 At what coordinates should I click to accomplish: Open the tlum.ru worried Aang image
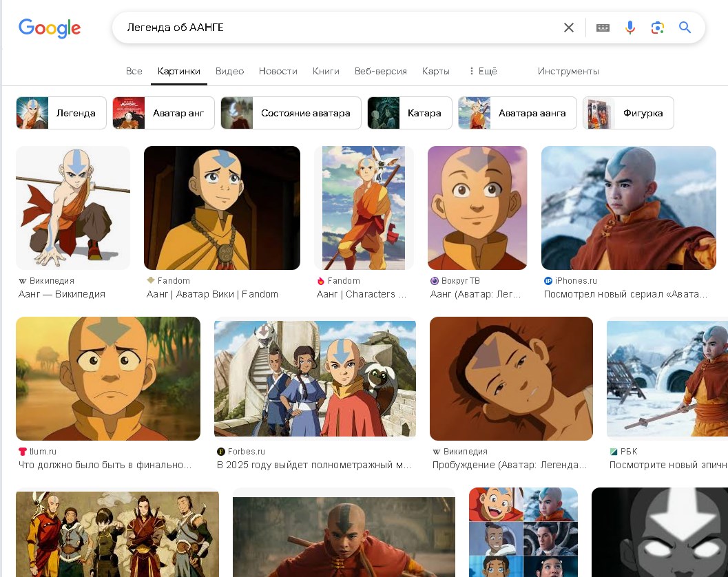(x=108, y=378)
